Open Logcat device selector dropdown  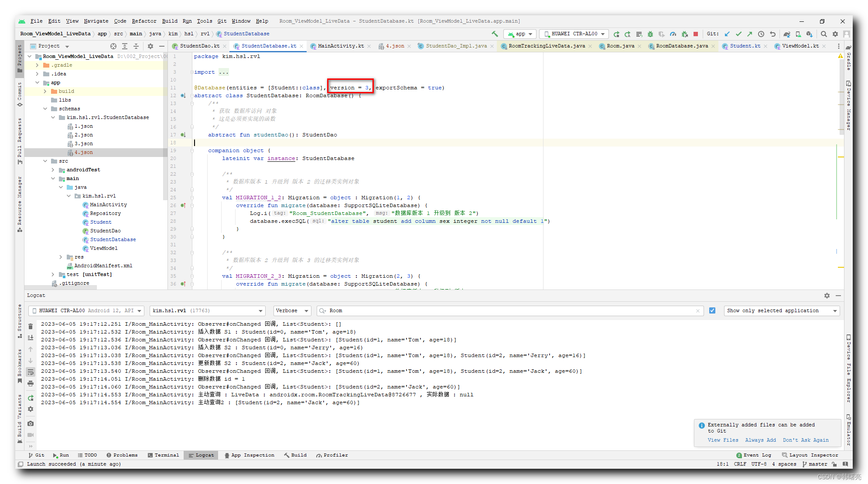coord(86,310)
